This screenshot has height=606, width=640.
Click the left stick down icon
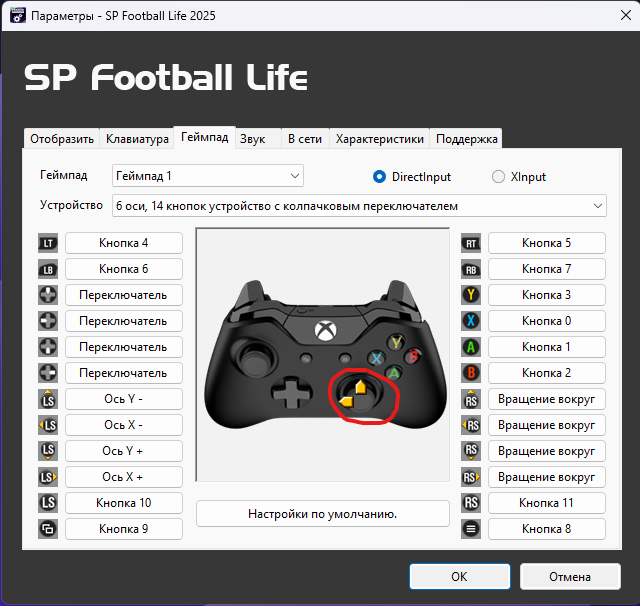48,451
